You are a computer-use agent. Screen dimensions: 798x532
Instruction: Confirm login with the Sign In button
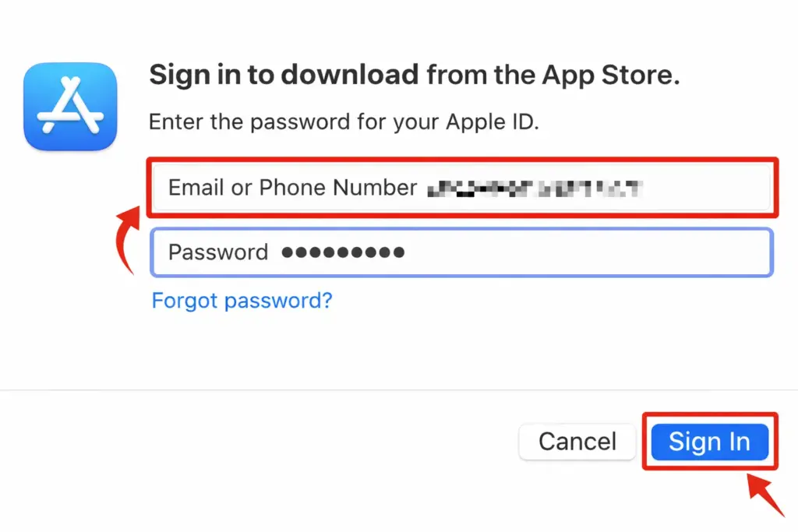709,442
